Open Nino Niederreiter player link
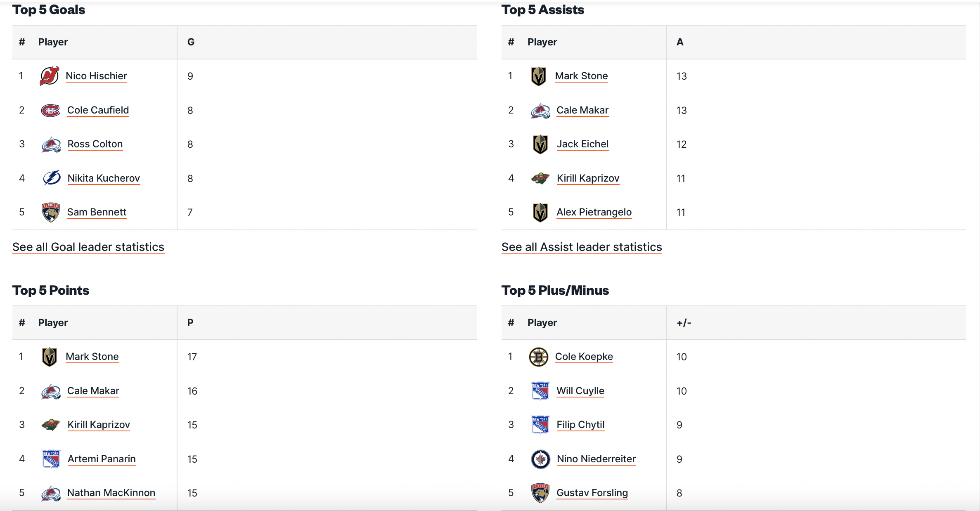This screenshot has width=980, height=511. [x=596, y=459]
